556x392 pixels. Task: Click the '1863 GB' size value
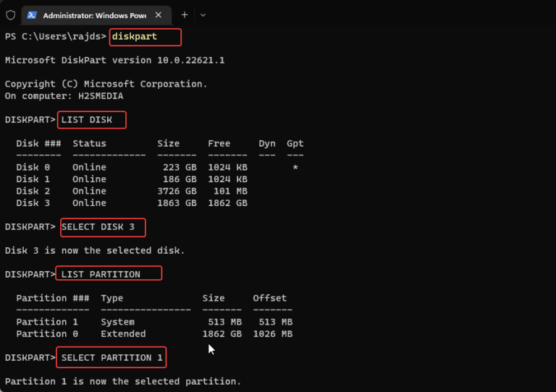[177, 203]
